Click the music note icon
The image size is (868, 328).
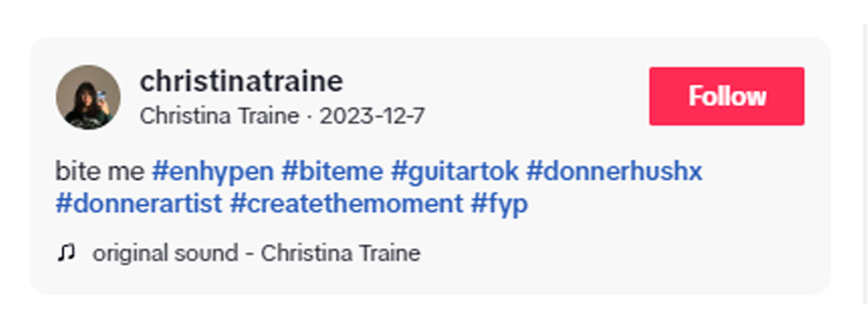coord(66,253)
